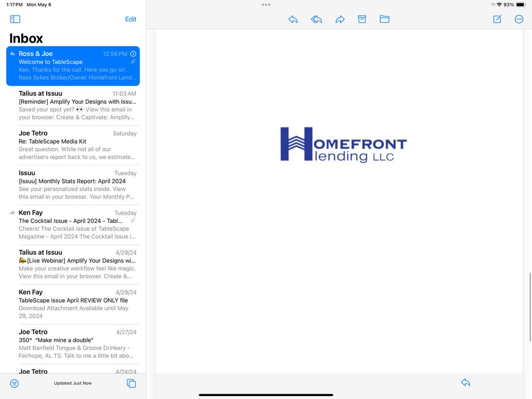
Task: Tap the home indicator bar
Action: (266, 395)
